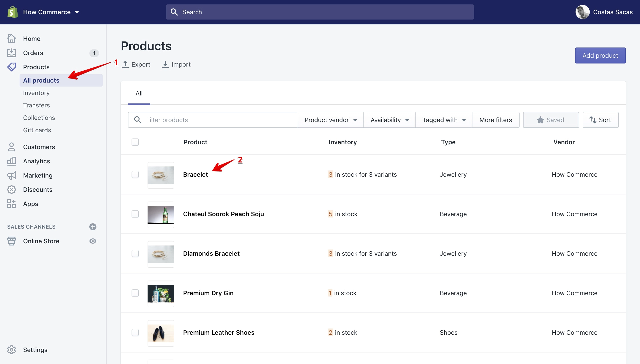Image resolution: width=640 pixels, height=364 pixels.
Task: Open the Diamonds Bracelet product
Action: 211,253
